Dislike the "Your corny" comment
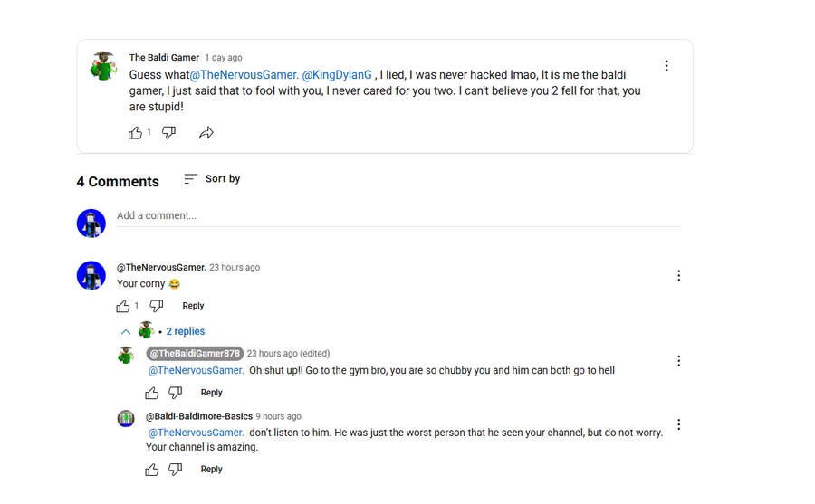This screenshot has width=815, height=504. 157,306
